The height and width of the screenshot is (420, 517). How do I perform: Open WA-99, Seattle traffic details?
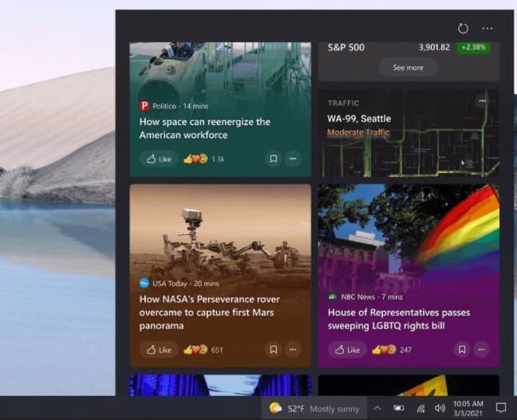point(359,119)
